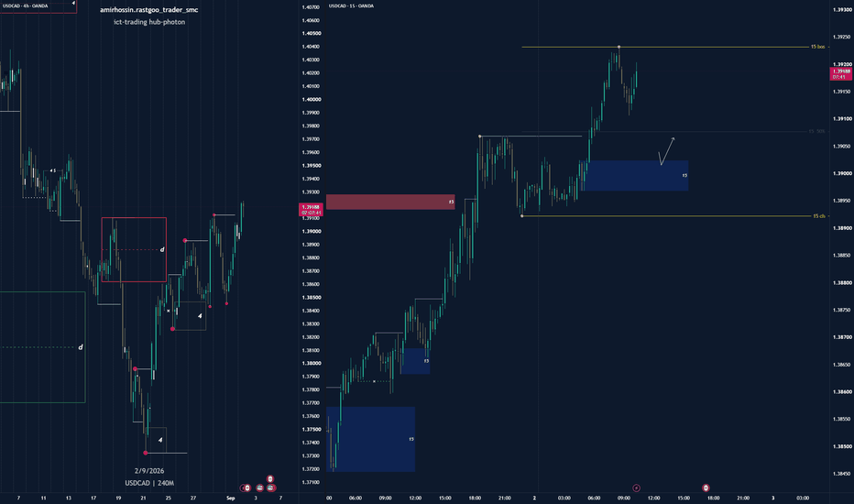Click the lightning news marker on the 15-minute chart
This screenshot has height=504, width=854.
tap(636, 488)
